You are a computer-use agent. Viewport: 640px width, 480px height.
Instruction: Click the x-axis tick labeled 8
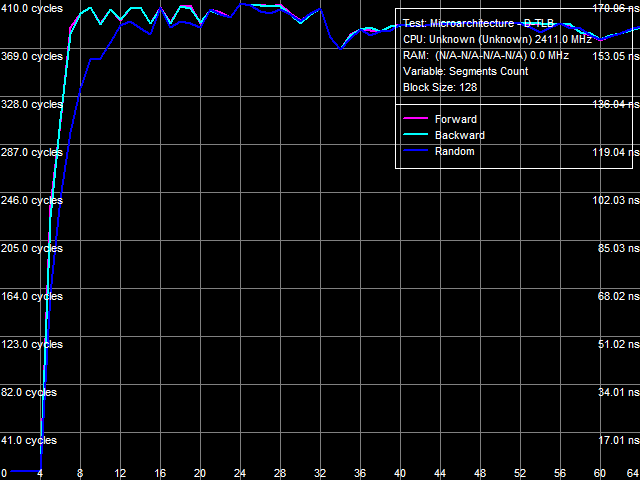coord(80,473)
